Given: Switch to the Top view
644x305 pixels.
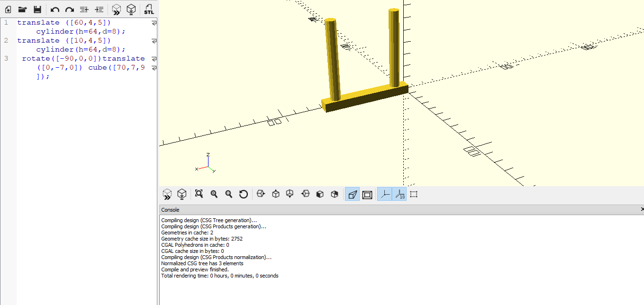Looking at the screenshot, I should coord(276,194).
